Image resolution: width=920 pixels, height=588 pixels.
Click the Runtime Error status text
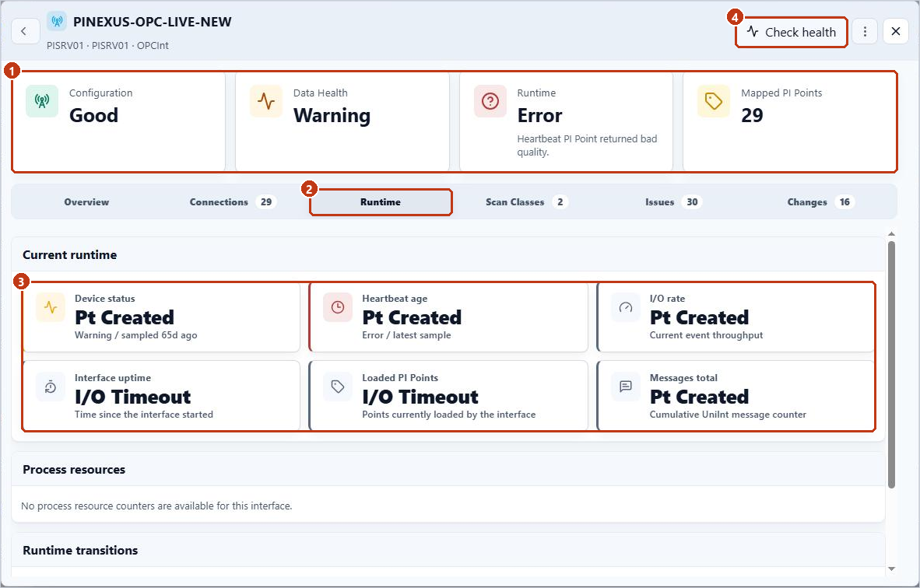(540, 115)
